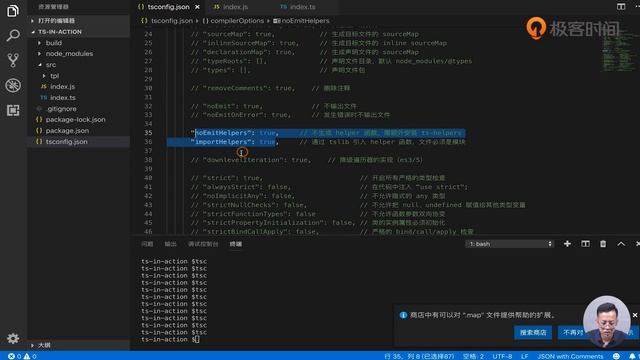Open the Explorer view icon
This screenshot has height=360, width=640.
tap(13, 11)
